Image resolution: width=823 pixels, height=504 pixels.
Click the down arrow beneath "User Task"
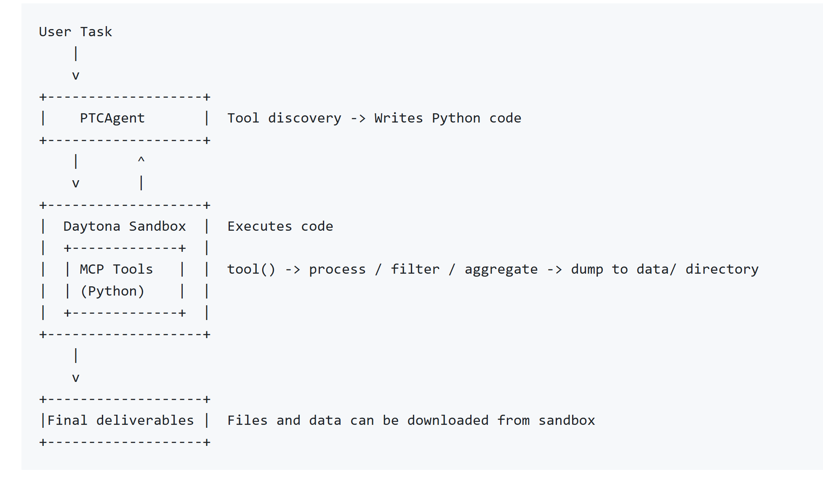[x=76, y=76]
